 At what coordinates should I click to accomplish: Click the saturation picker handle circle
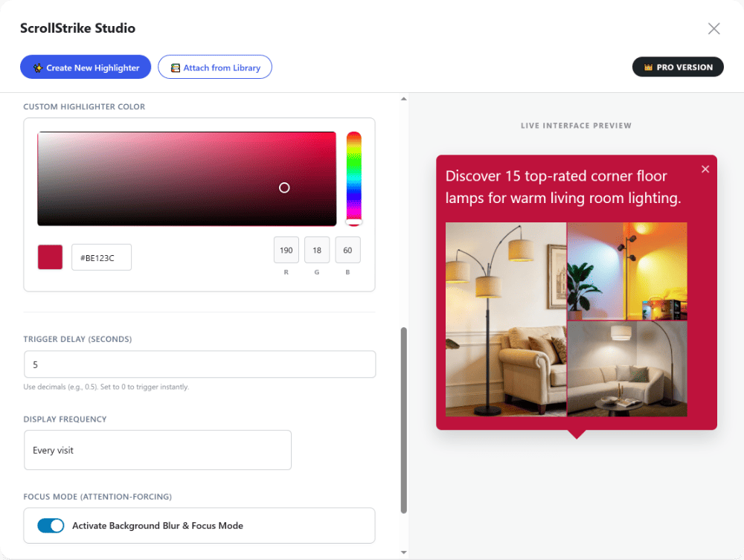[x=284, y=187]
